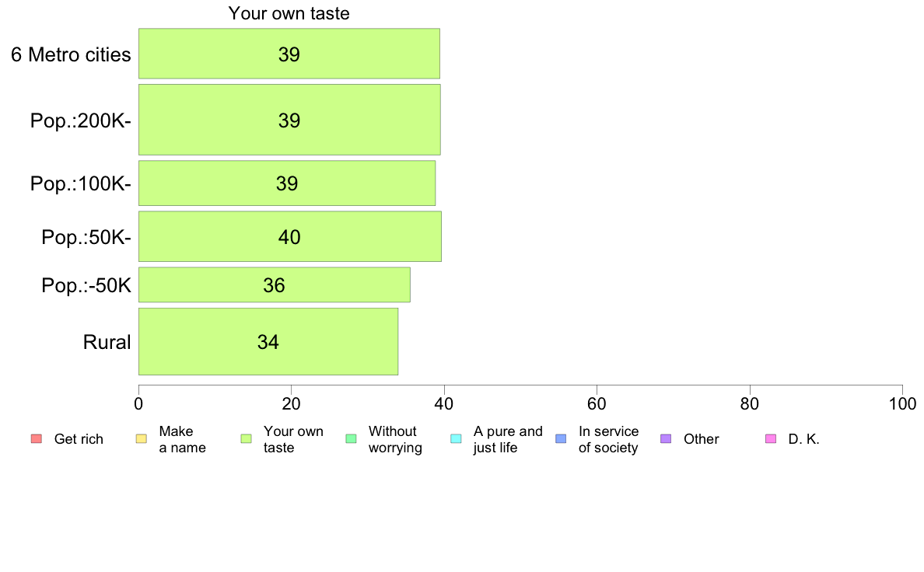Click the 6 Metro cities axis label
The width and height of the screenshot is (924, 572).
71,54
